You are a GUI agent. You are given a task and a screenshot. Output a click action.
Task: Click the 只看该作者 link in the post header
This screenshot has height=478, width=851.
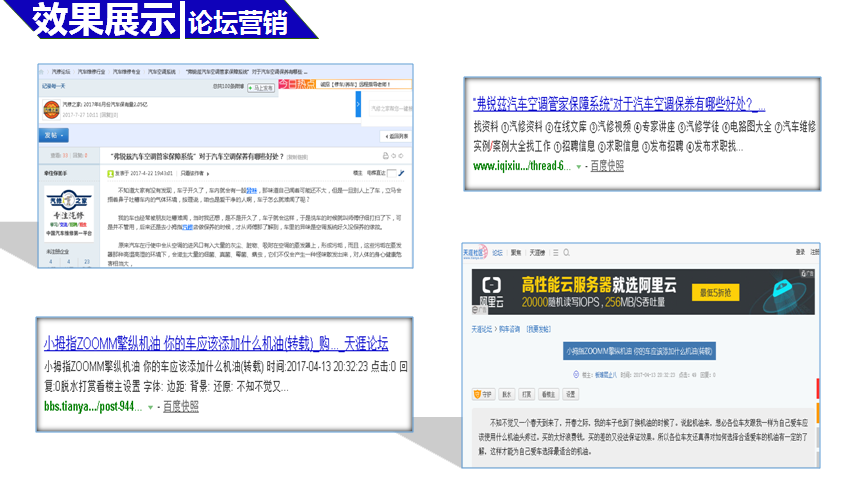[x=193, y=174]
